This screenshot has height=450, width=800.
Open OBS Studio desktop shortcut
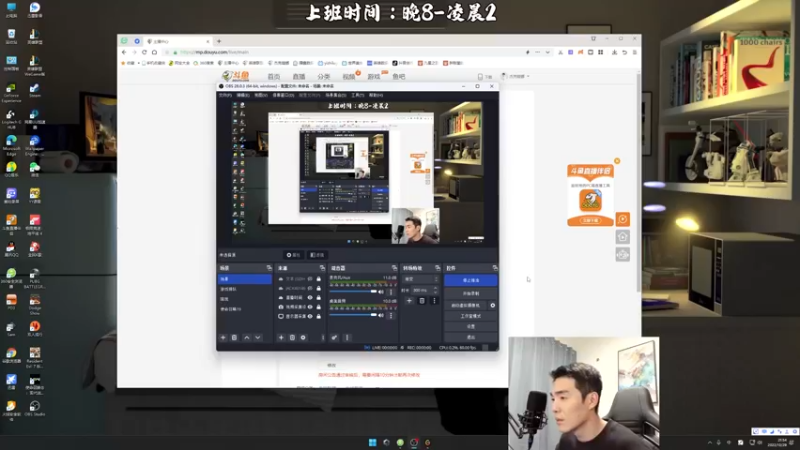[35, 409]
